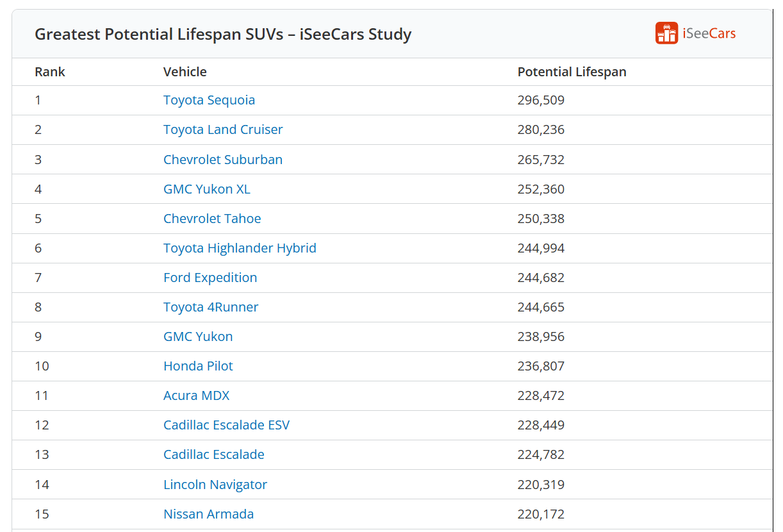The image size is (783, 532).
Task: Select the lifespan value 238,956
Action: click(x=541, y=337)
